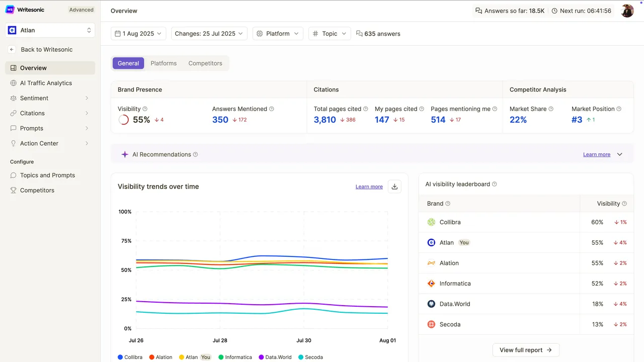Click the AI Recommendations sparkle icon
The width and height of the screenshot is (644, 362).
(125, 154)
